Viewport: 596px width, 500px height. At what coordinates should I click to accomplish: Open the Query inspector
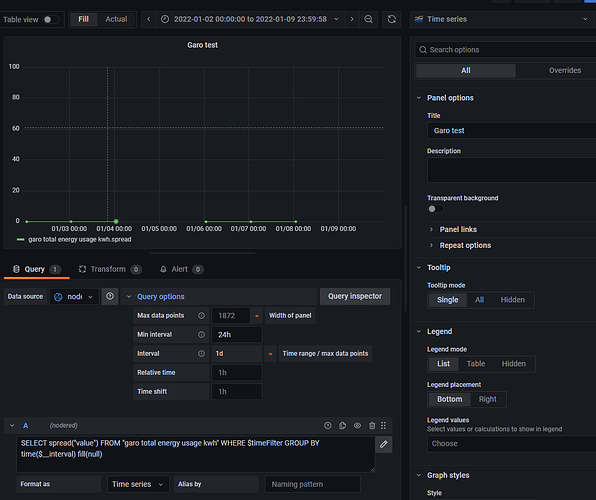tap(355, 296)
